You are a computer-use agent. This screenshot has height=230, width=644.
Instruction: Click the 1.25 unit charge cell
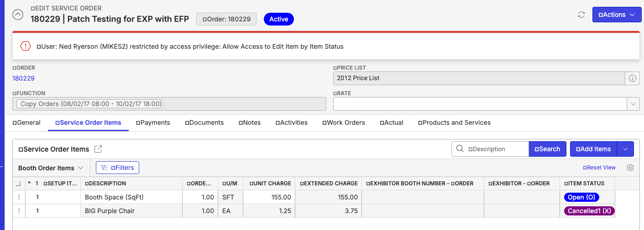[x=269, y=211]
